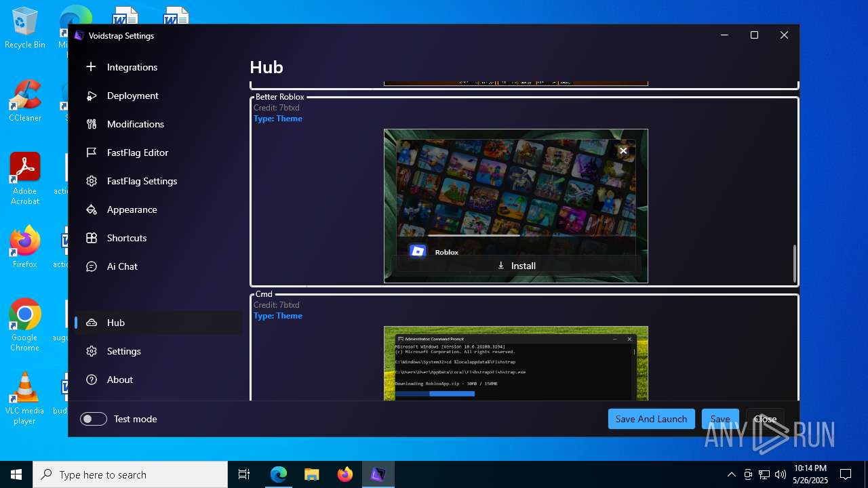The width and height of the screenshot is (868, 488).
Task: Click the Settings gear icon in sidebar
Action: [92, 351]
